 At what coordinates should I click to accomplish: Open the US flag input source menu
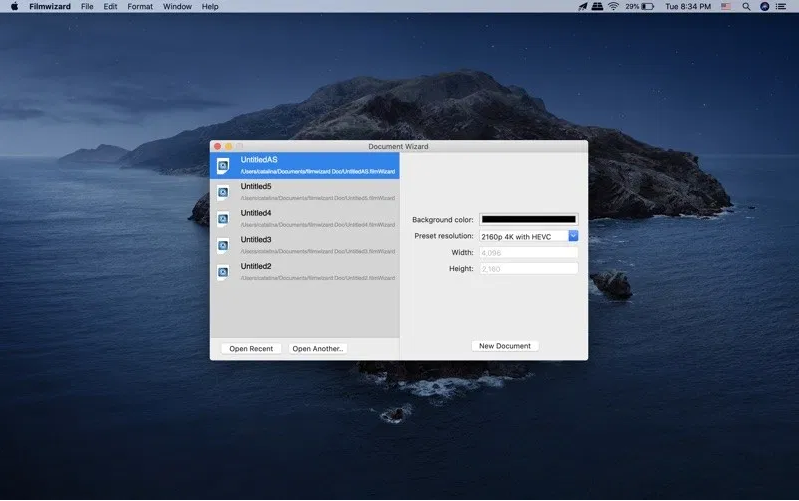[726, 6]
